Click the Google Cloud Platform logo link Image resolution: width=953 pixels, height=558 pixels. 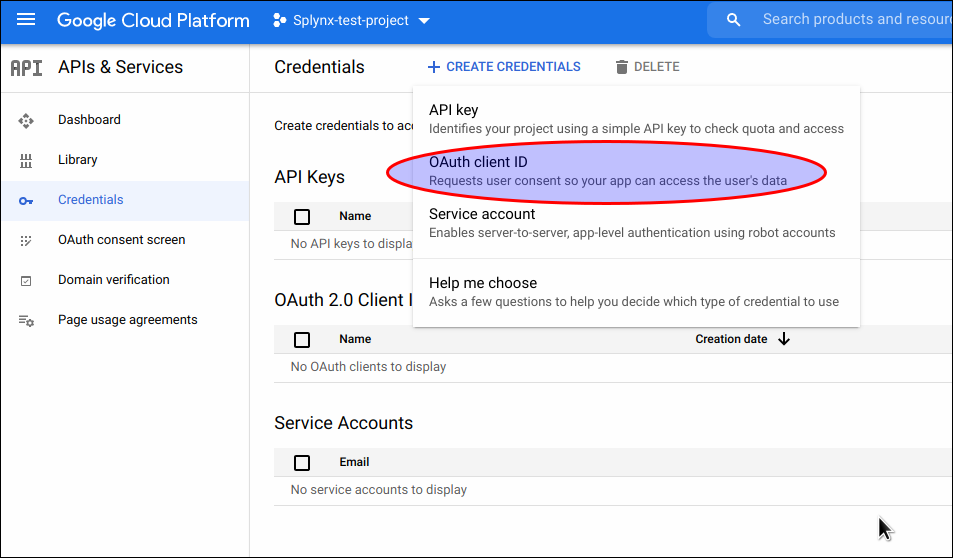click(x=153, y=20)
